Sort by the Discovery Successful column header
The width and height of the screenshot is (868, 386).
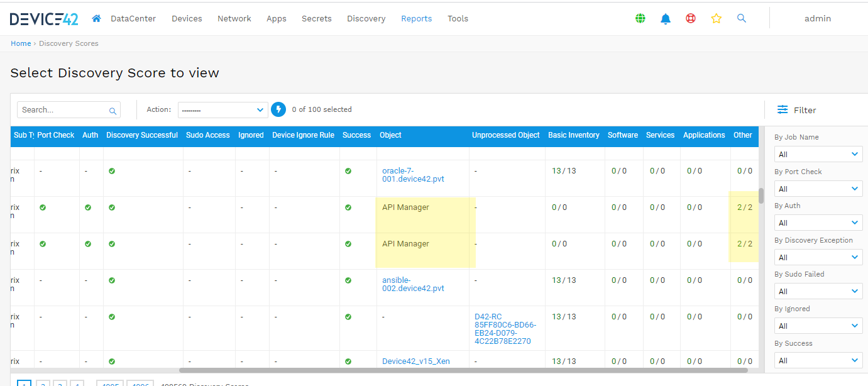[x=142, y=135]
